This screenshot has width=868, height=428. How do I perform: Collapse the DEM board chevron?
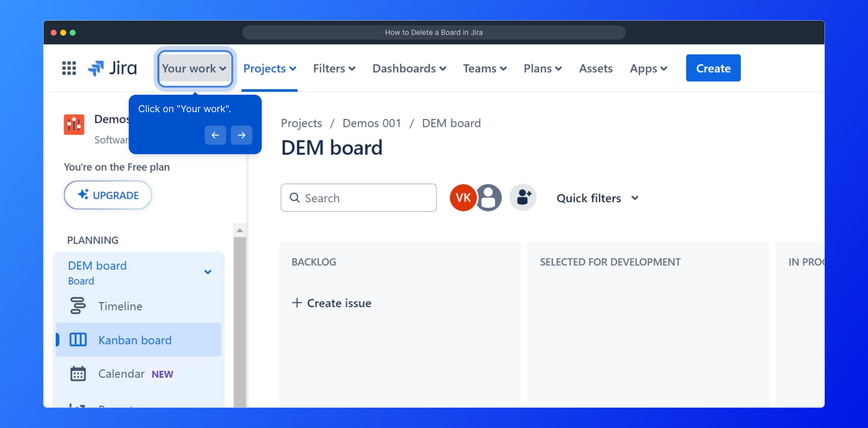pyautogui.click(x=208, y=272)
